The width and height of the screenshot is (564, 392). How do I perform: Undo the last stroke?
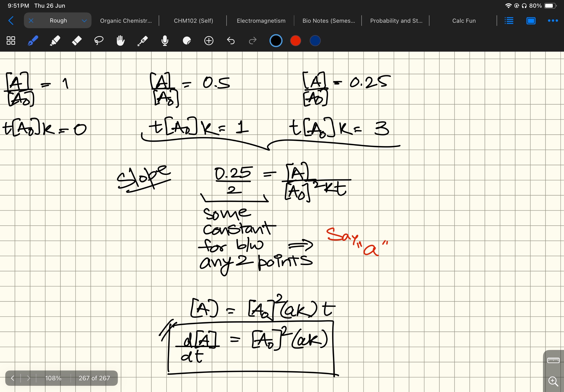pos(231,41)
